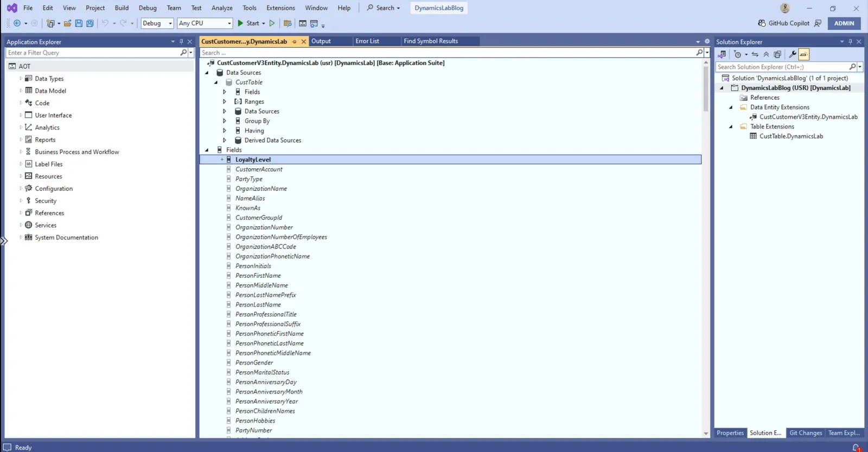Select the PersonGender field
Image resolution: width=868 pixels, height=452 pixels.
254,362
